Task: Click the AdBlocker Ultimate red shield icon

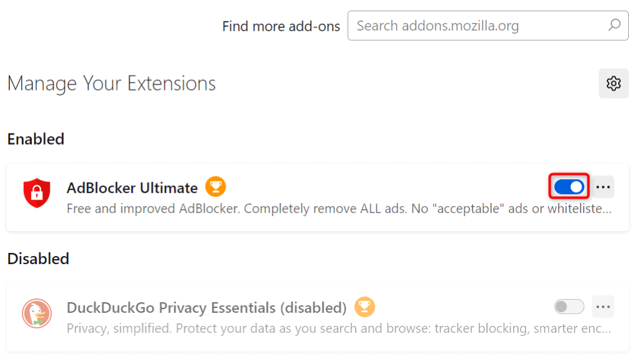Action: (x=36, y=192)
